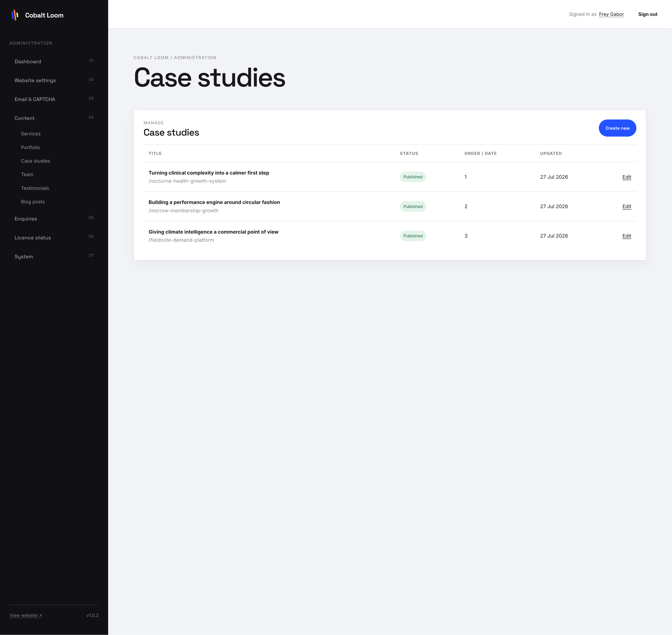Click Published badge for nocturne-health row

tap(413, 177)
